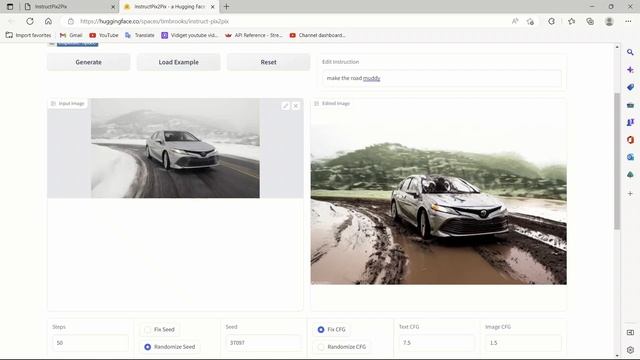
Task: Click the scrollbar down arrow
Action: [x=617, y=356]
